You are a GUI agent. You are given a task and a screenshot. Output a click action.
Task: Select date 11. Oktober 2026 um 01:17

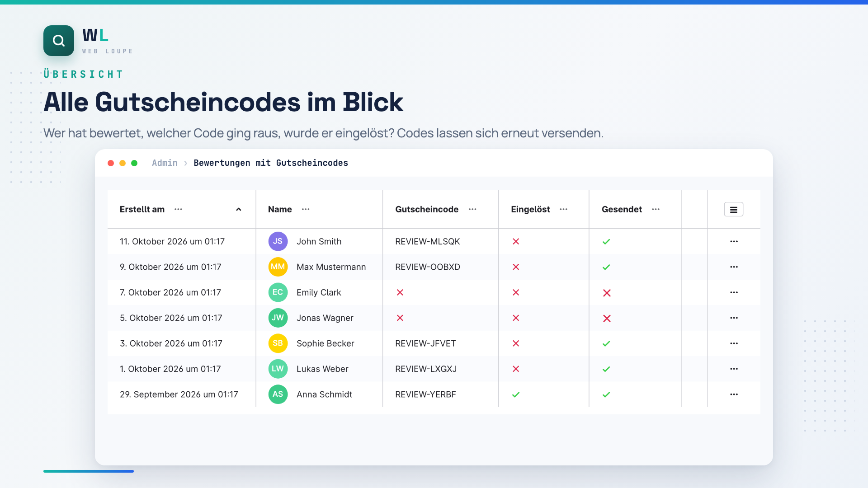click(172, 241)
